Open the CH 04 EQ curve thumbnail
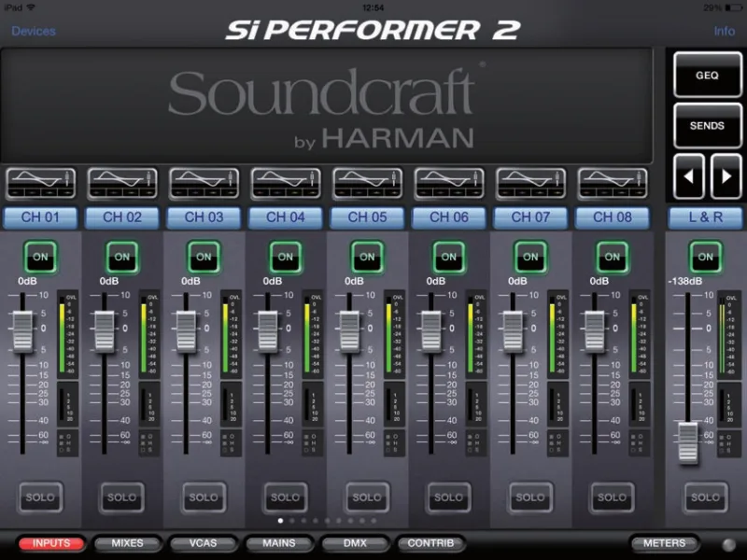The width and height of the screenshot is (747, 560). coord(286,183)
